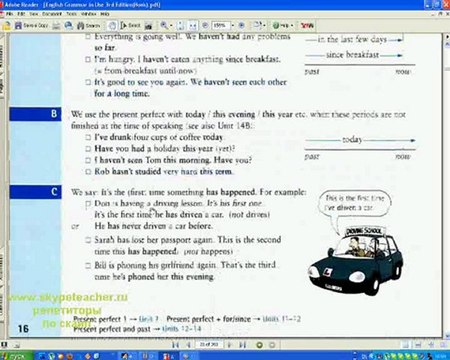Click the Fit Width icon
This screenshot has width=450, height=360.
tap(193, 25)
